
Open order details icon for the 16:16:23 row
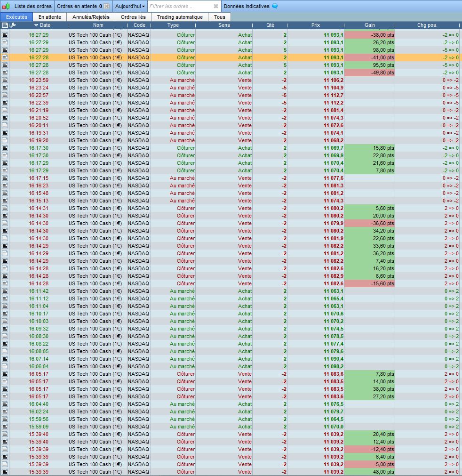pyautogui.click(x=5, y=186)
